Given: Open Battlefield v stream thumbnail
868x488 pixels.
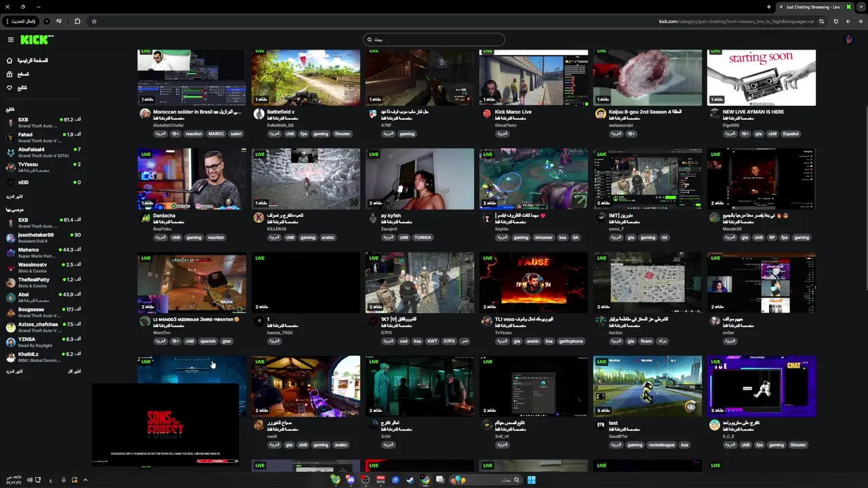Looking at the screenshot, I should pos(305,77).
